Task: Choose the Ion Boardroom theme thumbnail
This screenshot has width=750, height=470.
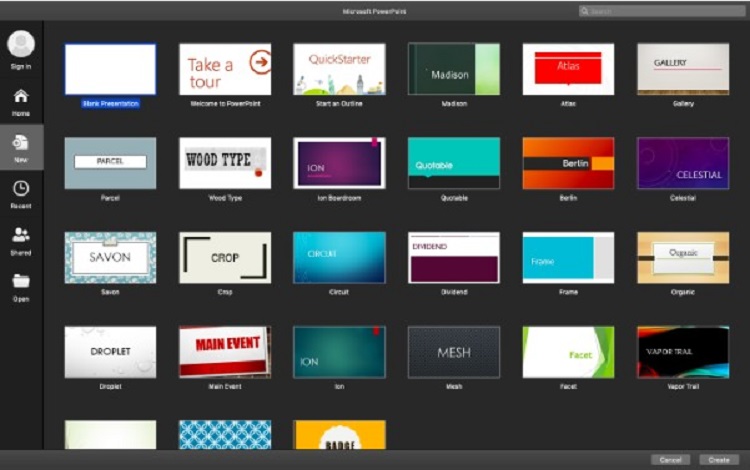Action: [x=339, y=163]
